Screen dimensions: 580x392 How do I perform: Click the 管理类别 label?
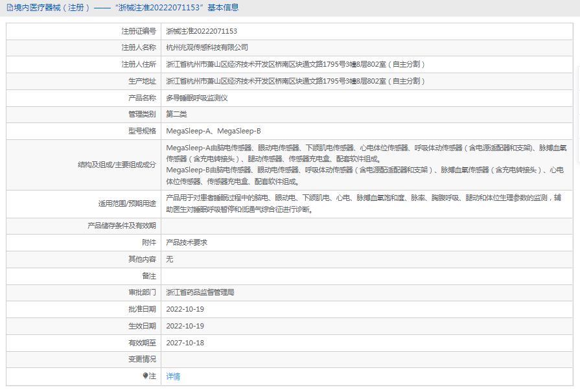point(142,114)
